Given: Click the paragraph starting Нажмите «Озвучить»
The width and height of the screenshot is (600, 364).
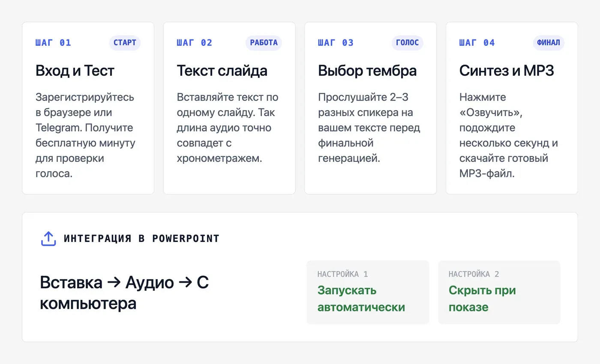Looking at the screenshot, I should [x=509, y=135].
